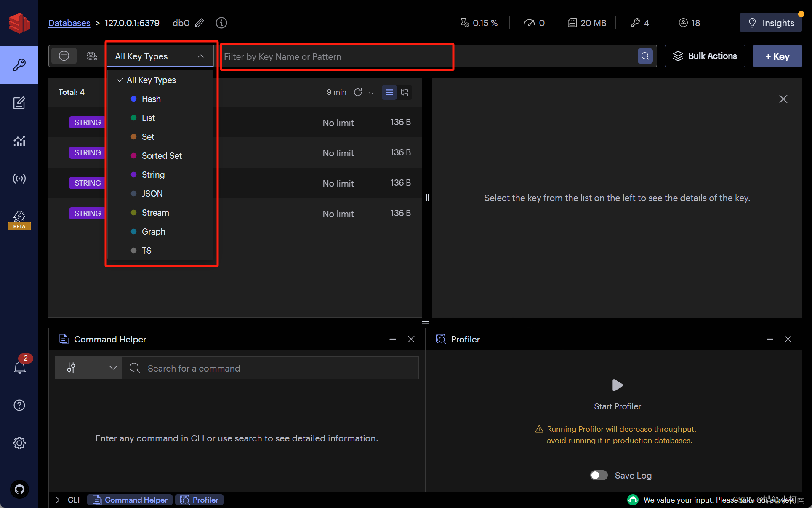This screenshot has width=812, height=508.
Task: Expand the key type filter dropdown
Action: [x=158, y=56]
